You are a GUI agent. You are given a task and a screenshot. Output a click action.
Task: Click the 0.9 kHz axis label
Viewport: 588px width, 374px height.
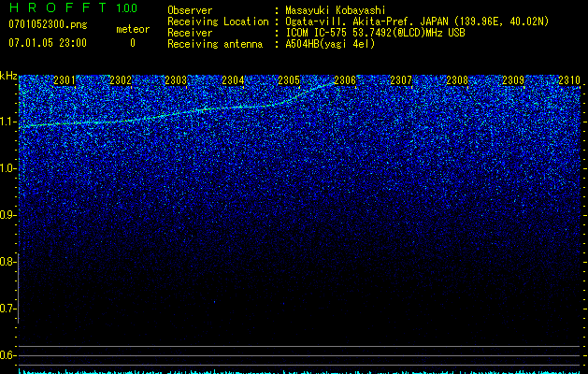(x=7, y=215)
